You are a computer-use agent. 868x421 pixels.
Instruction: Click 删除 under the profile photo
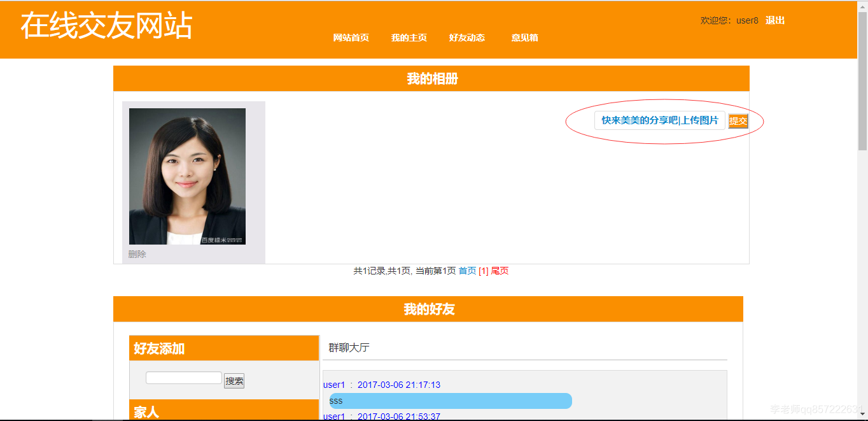tap(136, 253)
